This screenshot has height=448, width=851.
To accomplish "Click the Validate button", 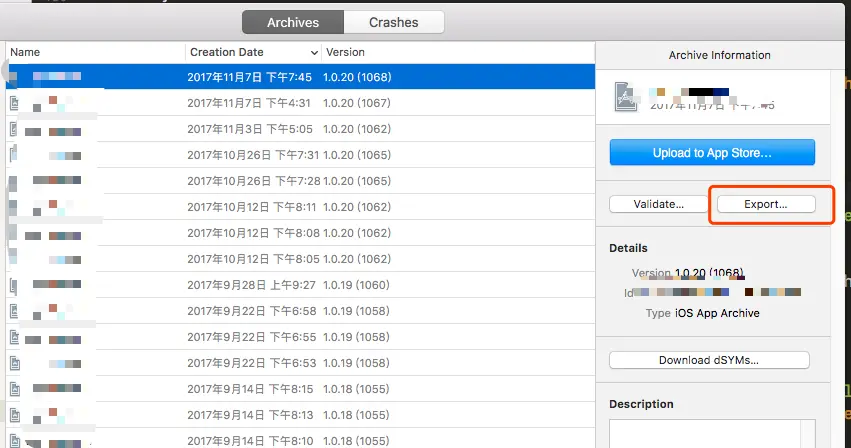I will (658, 204).
